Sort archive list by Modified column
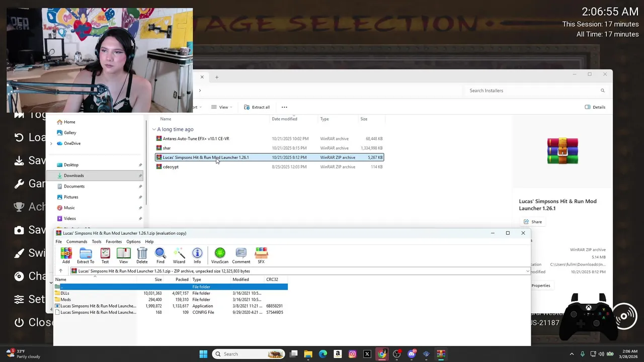The image size is (644, 362). (240, 280)
